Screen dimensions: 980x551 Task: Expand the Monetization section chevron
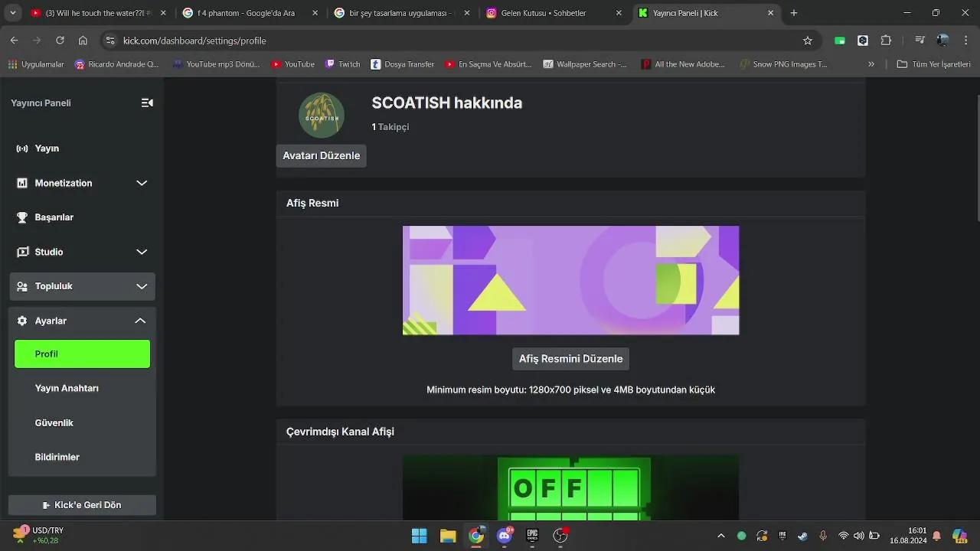pos(142,183)
